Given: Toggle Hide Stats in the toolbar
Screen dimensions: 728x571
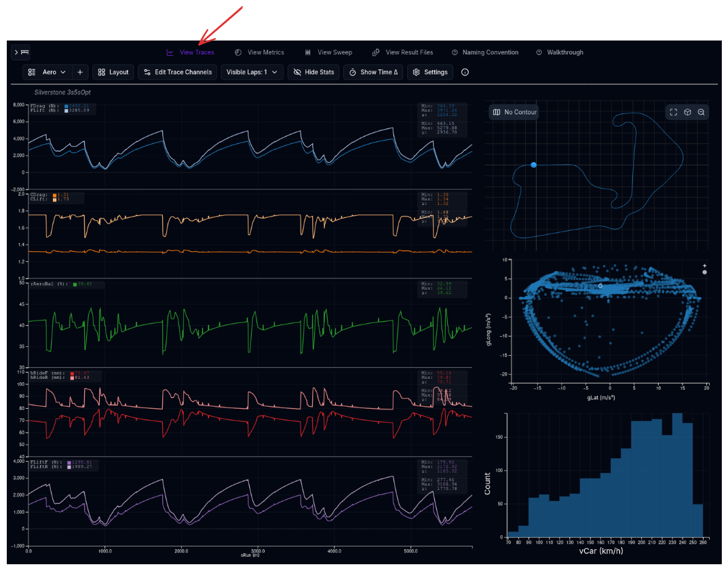Looking at the screenshot, I should [313, 72].
